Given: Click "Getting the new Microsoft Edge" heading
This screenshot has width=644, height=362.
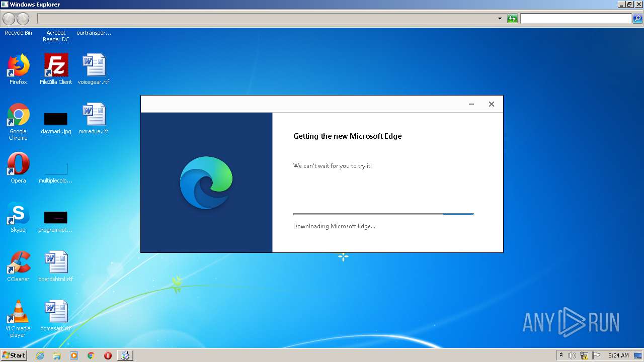Looking at the screenshot, I should (348, 136).
